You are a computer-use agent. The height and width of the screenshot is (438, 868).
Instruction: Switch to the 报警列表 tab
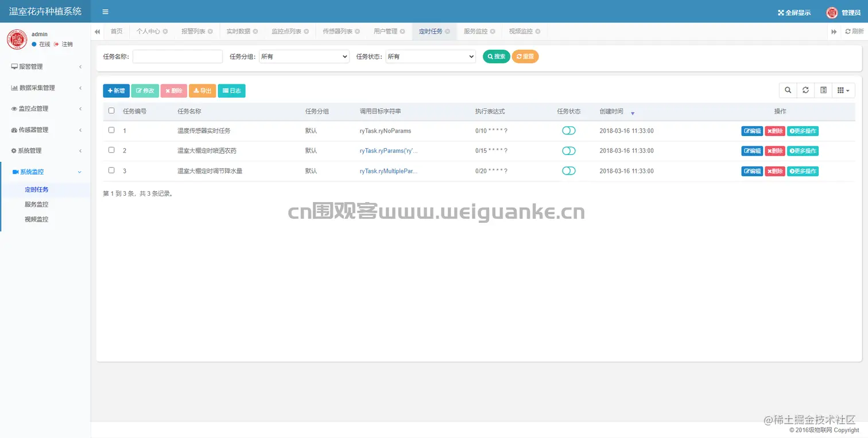tap(193, 32)
